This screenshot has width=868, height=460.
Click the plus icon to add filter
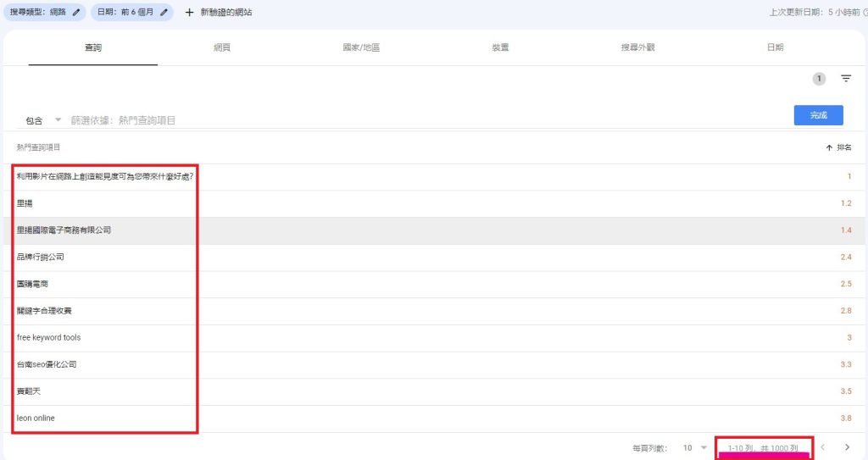click(190, 13)
